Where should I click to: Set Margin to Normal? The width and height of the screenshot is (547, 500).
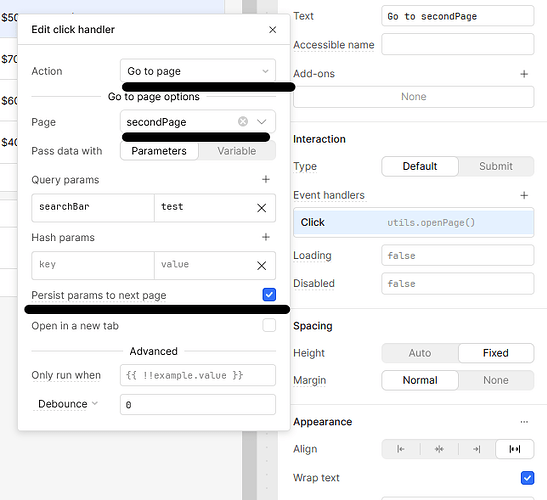(x=420, y=380)
